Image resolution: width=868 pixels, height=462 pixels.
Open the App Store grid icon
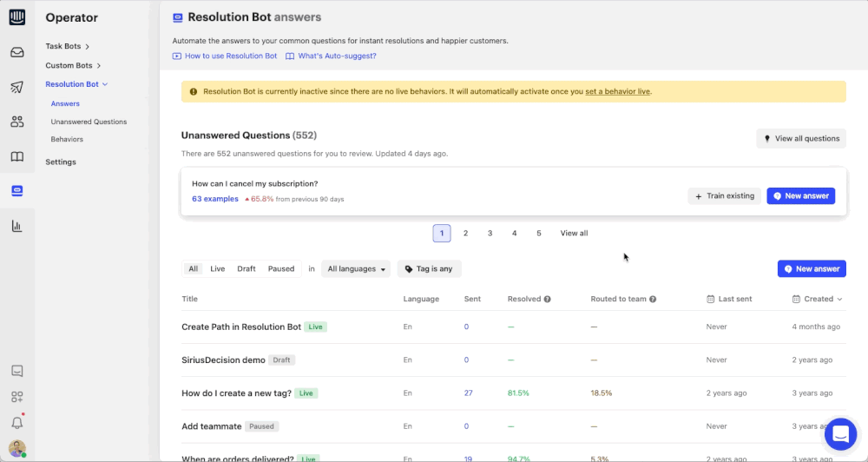[x=16, y=397]
